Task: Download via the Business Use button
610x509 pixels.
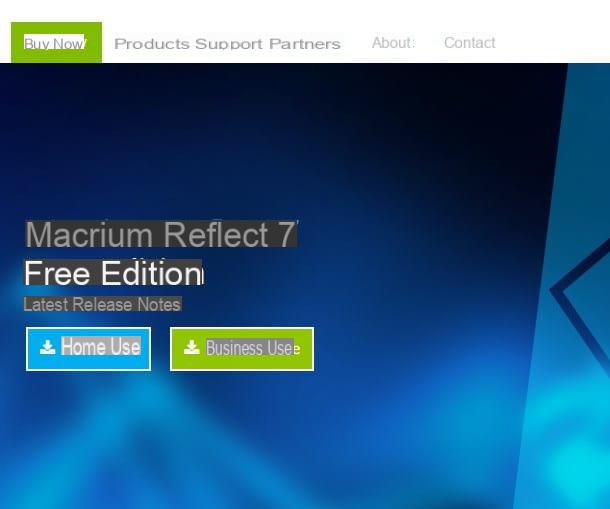Action: pos(242,349)
